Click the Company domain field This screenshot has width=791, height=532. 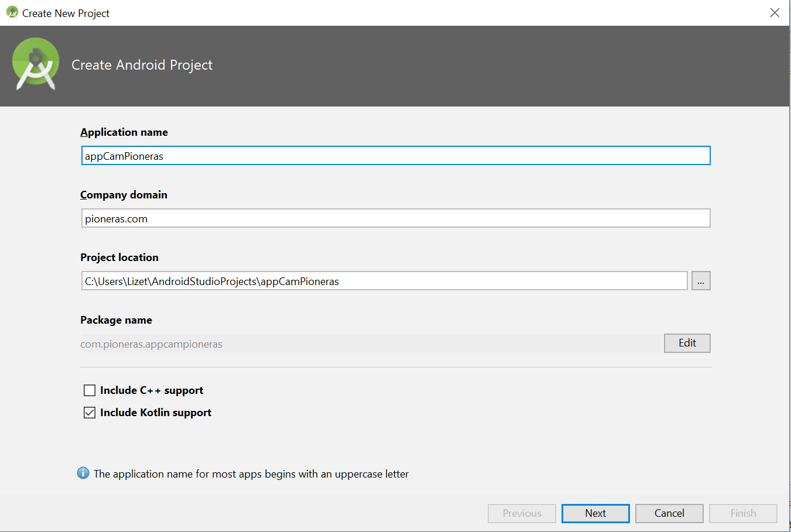click(x=396, y=218)
